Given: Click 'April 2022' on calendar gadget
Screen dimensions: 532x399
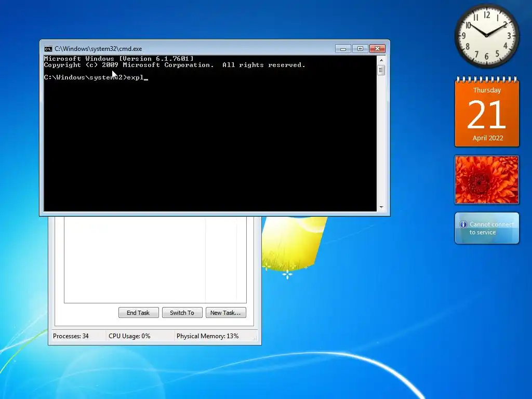Looking at the screenshot, I should [x=487, y=138].
